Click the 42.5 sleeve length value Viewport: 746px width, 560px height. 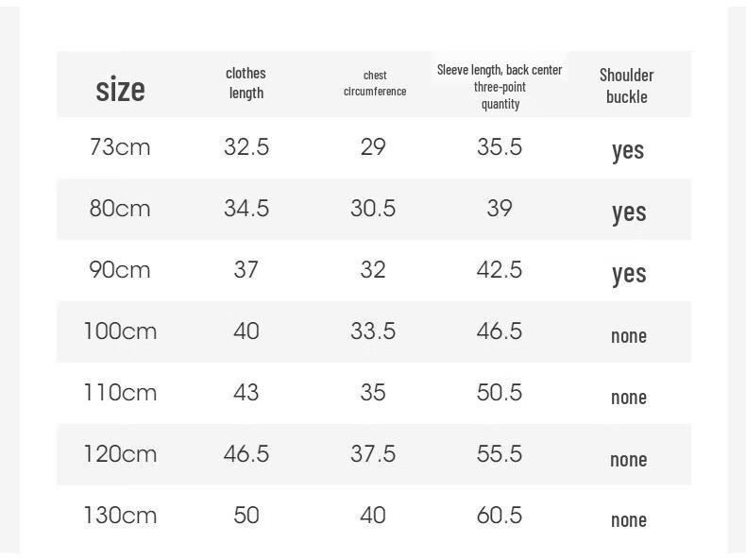500,270
